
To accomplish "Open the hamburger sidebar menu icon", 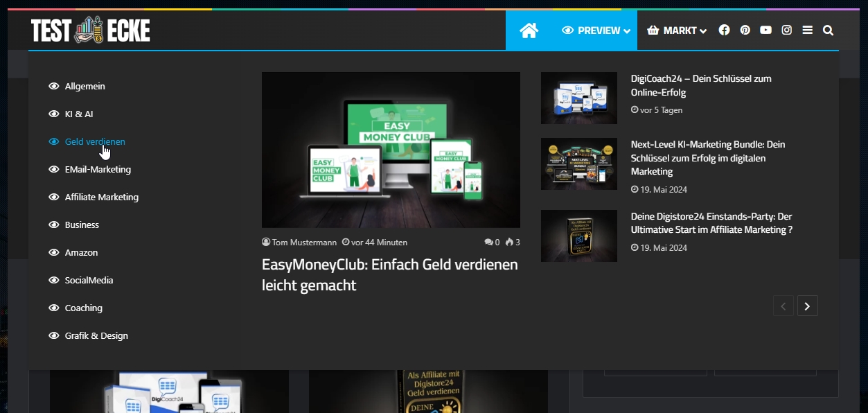I will click(x=808, y=30).
